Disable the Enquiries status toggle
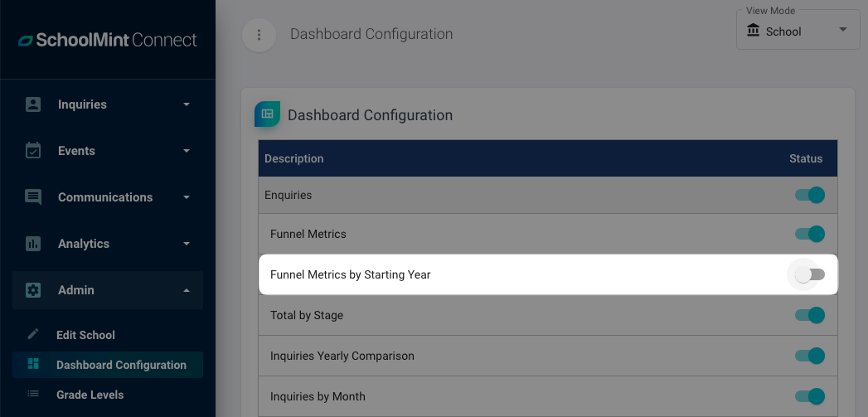The height and width of the screenshot is (417, 868). (810, 195)
